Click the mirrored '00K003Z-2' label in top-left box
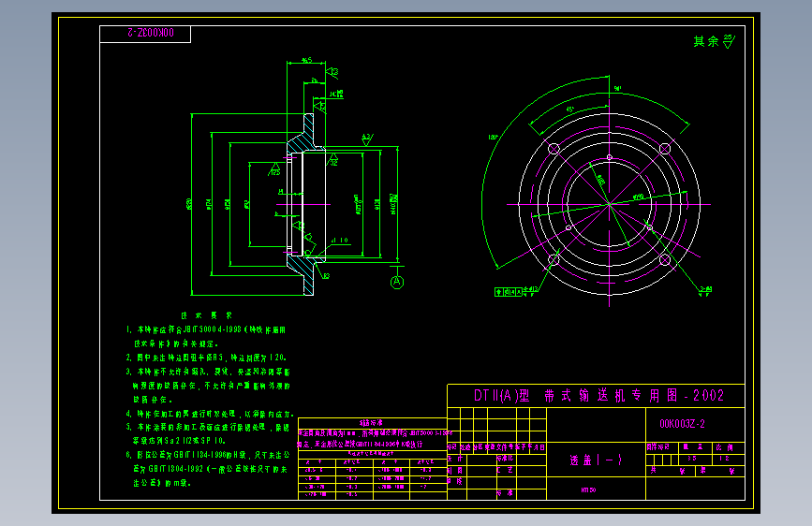This screenshot has height=526, width=812. [151, 33]
